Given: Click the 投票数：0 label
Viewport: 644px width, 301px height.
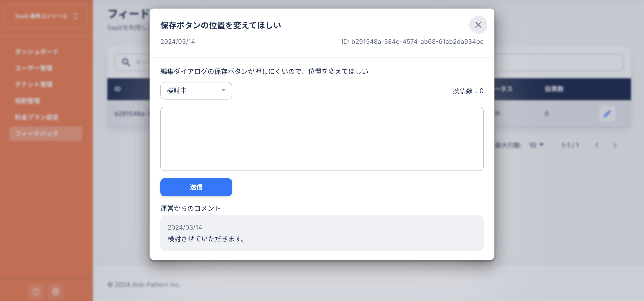Looking at the screenshot, I should coord(468,91).
